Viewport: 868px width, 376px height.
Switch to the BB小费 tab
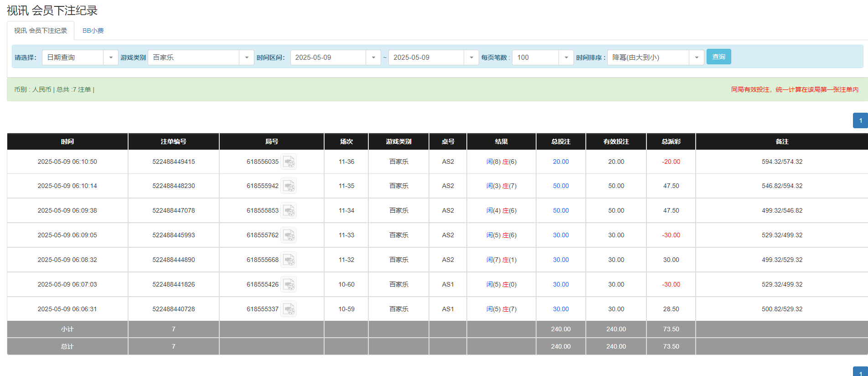pyautogui.click(x=93, y=31)
